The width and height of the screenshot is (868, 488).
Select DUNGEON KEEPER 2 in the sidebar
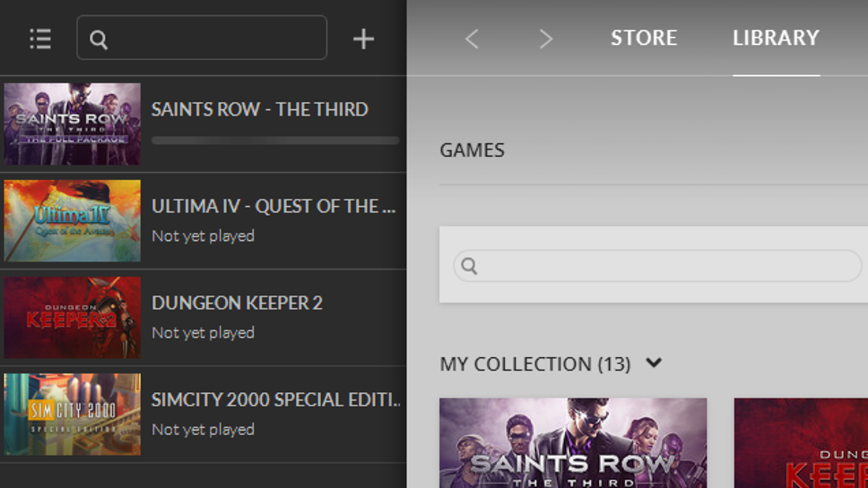tap(203, 317)
